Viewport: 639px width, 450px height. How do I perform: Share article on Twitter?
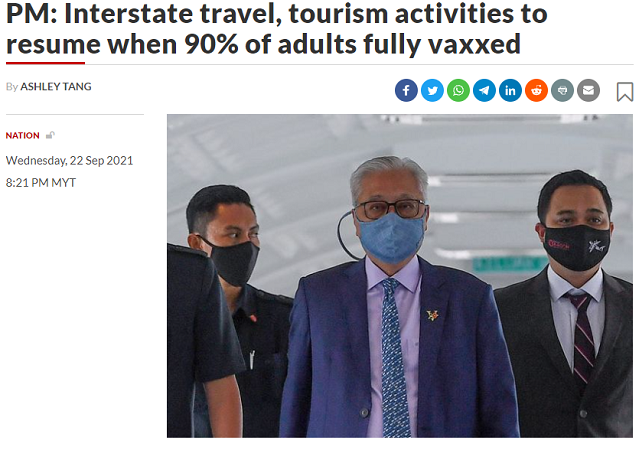click(432, 90)
